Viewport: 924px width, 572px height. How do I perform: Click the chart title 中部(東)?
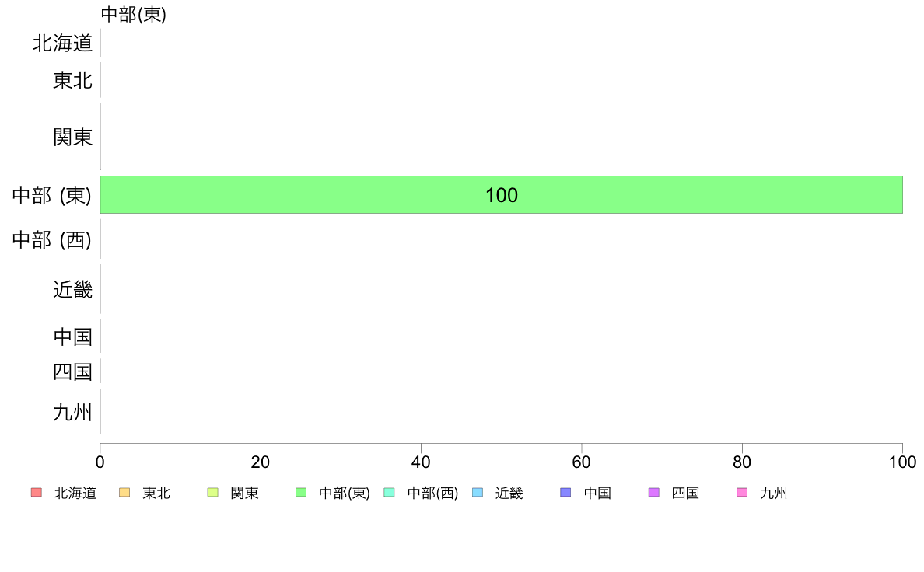134,14
